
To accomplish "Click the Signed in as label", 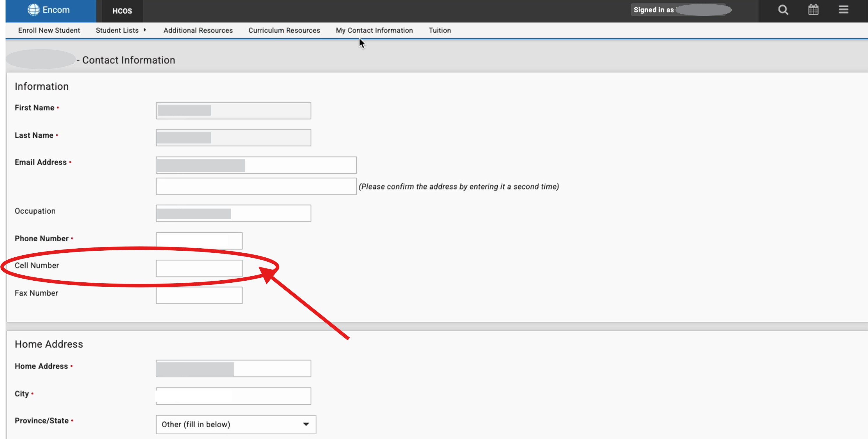I will click(x=653, y=10).
